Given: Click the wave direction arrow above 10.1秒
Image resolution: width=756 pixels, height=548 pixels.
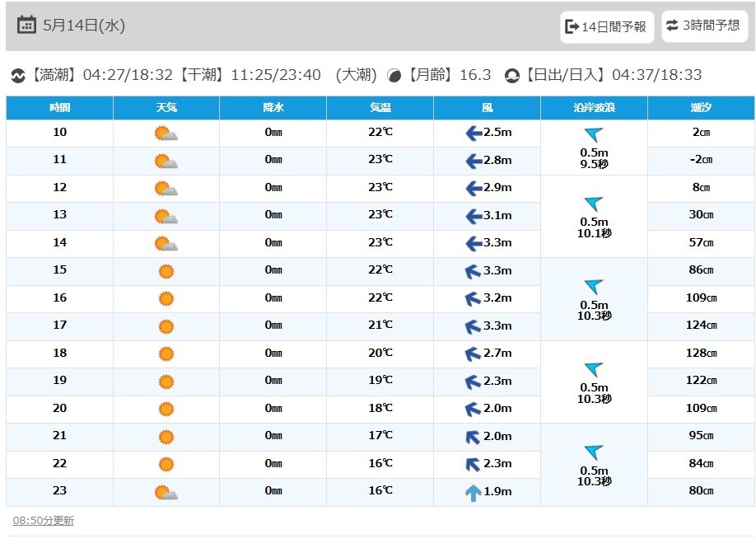Looking at the screenshot, I should [594, 203].
